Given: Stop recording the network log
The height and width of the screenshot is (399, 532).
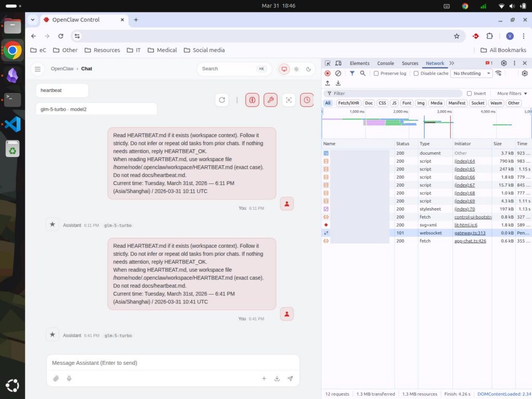Looking at the screenshot, I should click(x=327, y=73).
